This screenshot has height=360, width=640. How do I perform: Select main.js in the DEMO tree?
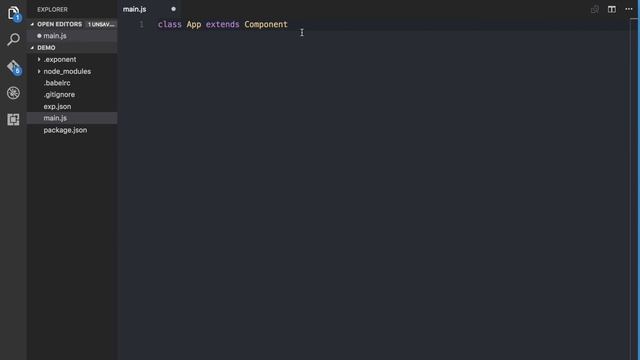72,118
